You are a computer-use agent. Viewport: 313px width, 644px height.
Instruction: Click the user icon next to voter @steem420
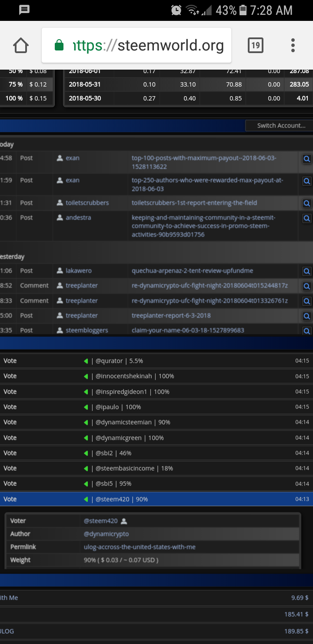pyautogui.click(x=124, y=521)
